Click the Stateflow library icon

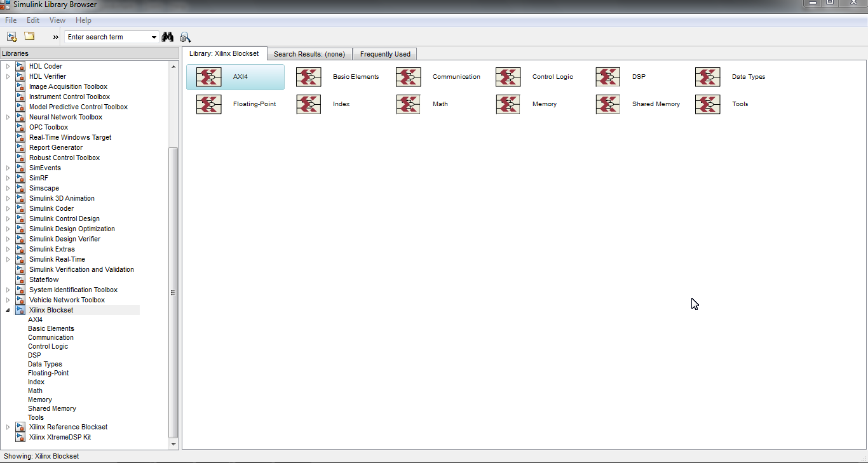click(20, 279)
